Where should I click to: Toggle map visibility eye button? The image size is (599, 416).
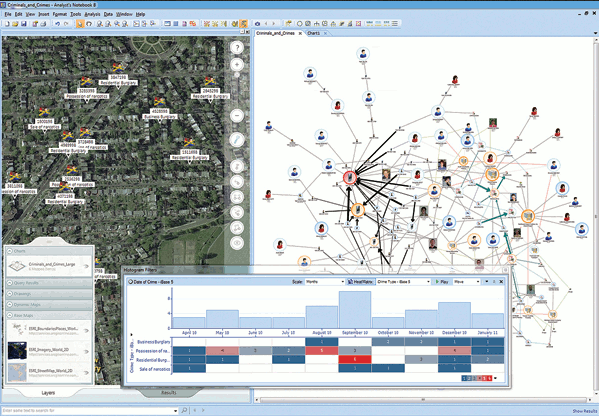pos(237,243)
